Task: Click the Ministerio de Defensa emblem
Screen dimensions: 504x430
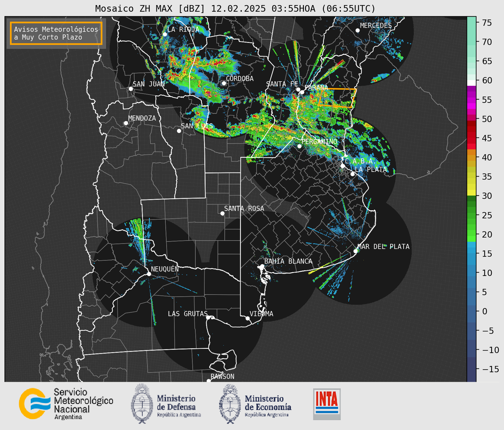Action: coord(142,404)
